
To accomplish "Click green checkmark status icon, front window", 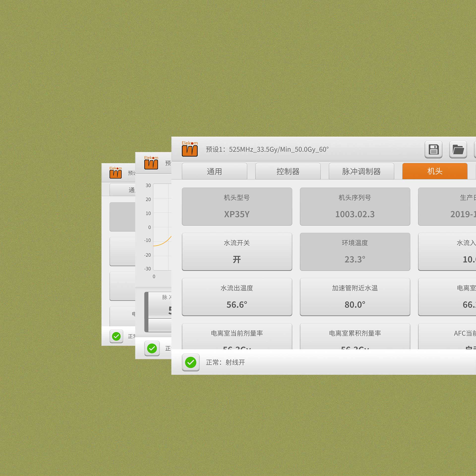I will tap(191, 362).
